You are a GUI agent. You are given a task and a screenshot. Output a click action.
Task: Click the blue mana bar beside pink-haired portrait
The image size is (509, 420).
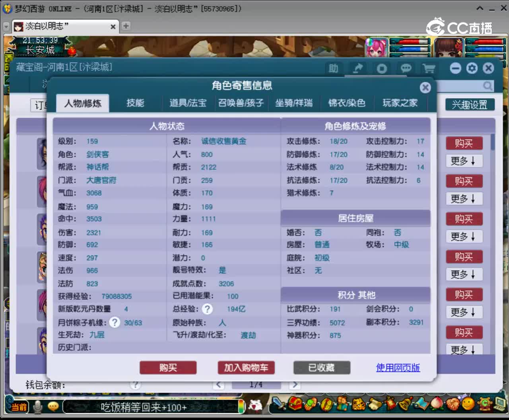pos(410,49)
